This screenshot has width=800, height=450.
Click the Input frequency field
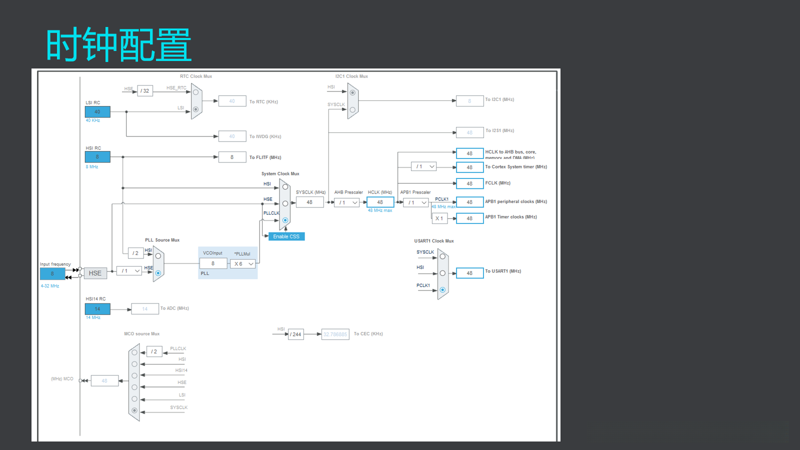(x=53, y=273)
